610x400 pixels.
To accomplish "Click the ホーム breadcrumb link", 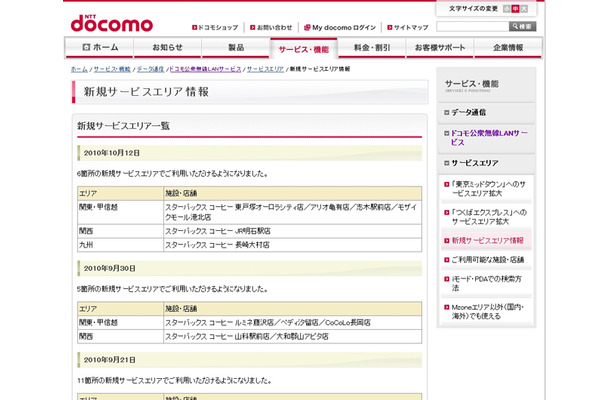I will (79, 69).
